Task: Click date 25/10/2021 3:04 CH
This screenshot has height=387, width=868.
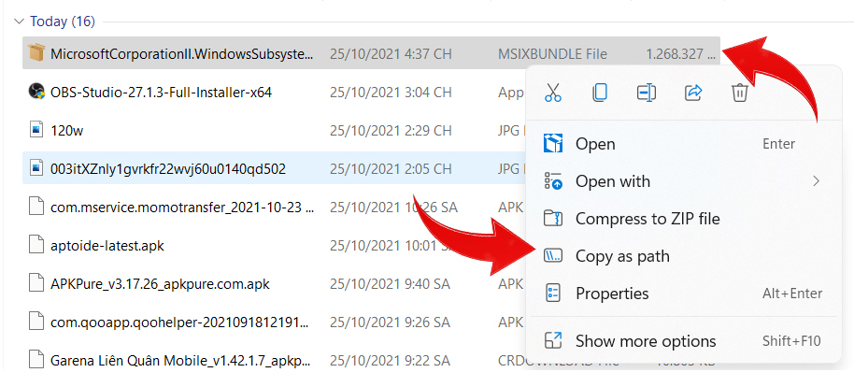Action: pos(391,92)
